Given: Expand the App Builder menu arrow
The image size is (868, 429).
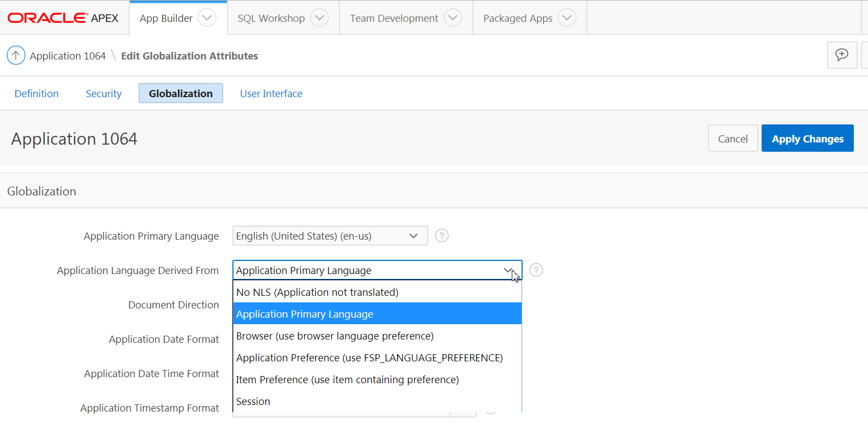Looking at the screenshot, I should pyautogui.click(x=207, y=18).
